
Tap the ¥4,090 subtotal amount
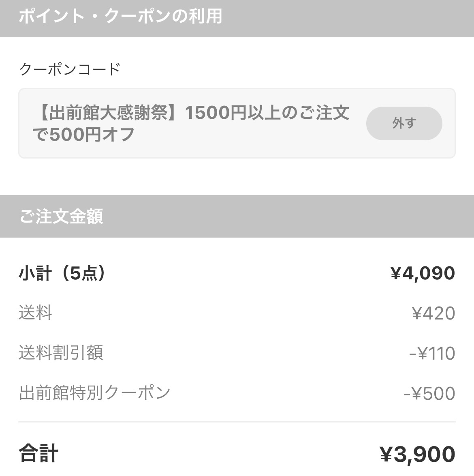(423, 273)
